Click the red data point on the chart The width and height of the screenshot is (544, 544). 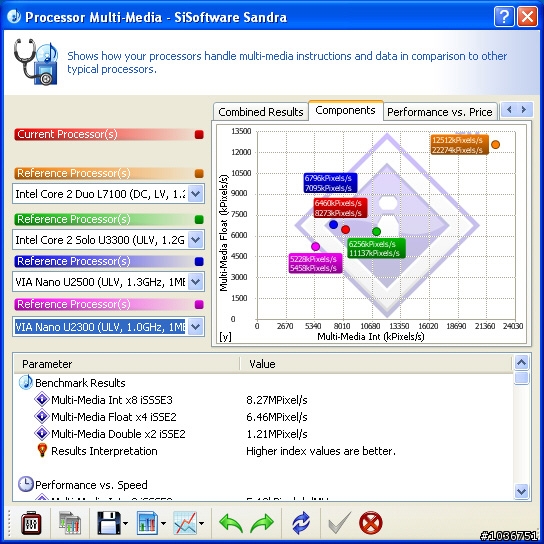(345, 229)
